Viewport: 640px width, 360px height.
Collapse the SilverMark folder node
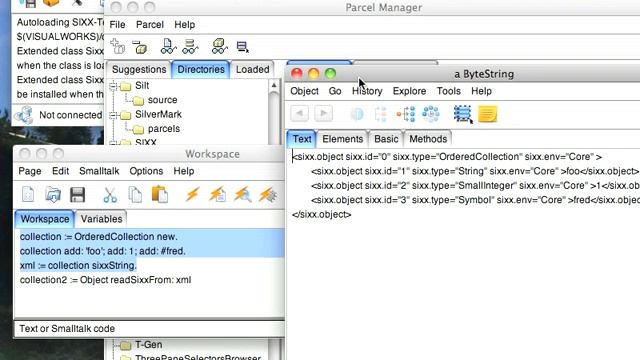pos(113,115)
